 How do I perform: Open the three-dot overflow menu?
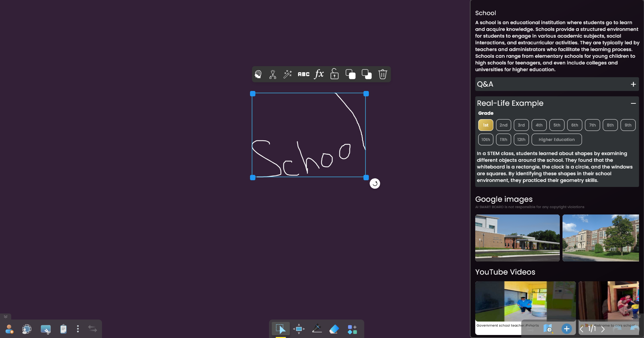coord(78,329)
